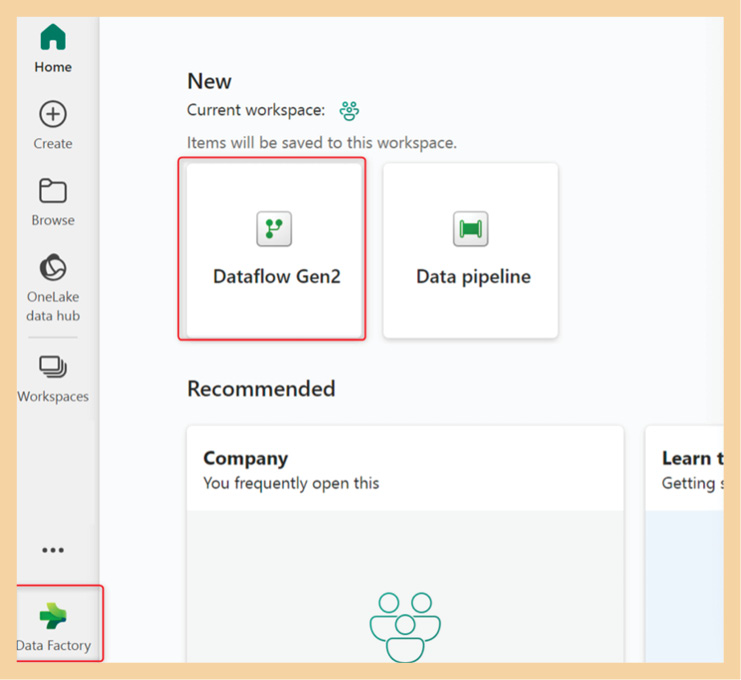Show more options via the ellipsis
The height and width of the screenshot is (680, 741).
(53, 550)
